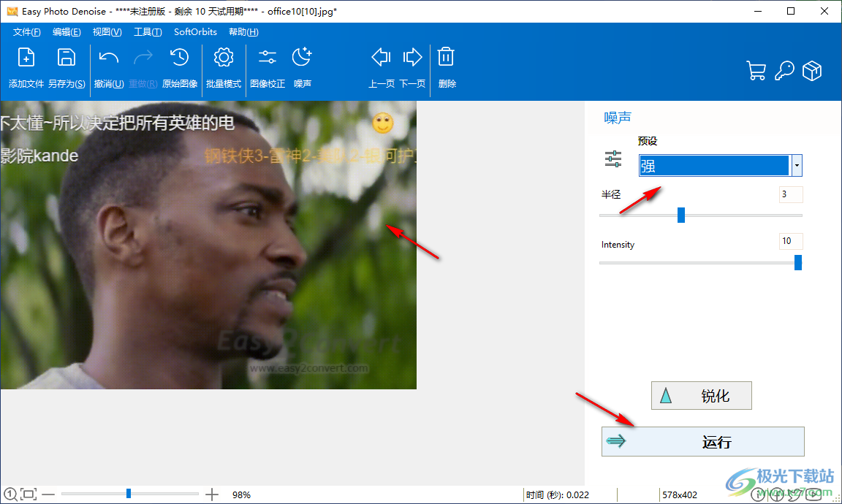Click the 锐化 (sharpen) button
Viewport: 842px width, 504px height.
click(x=702, y=396)
